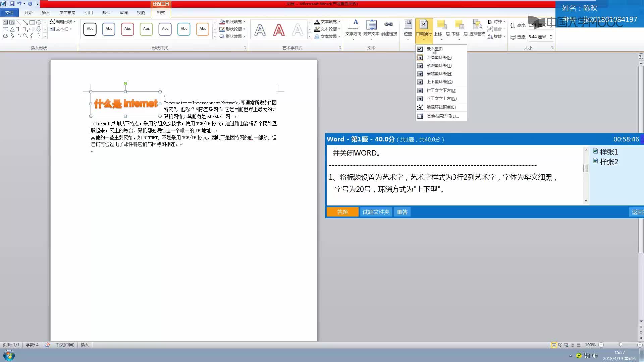Open the Text Effects (文本效果) dropdown

[327, 36]
